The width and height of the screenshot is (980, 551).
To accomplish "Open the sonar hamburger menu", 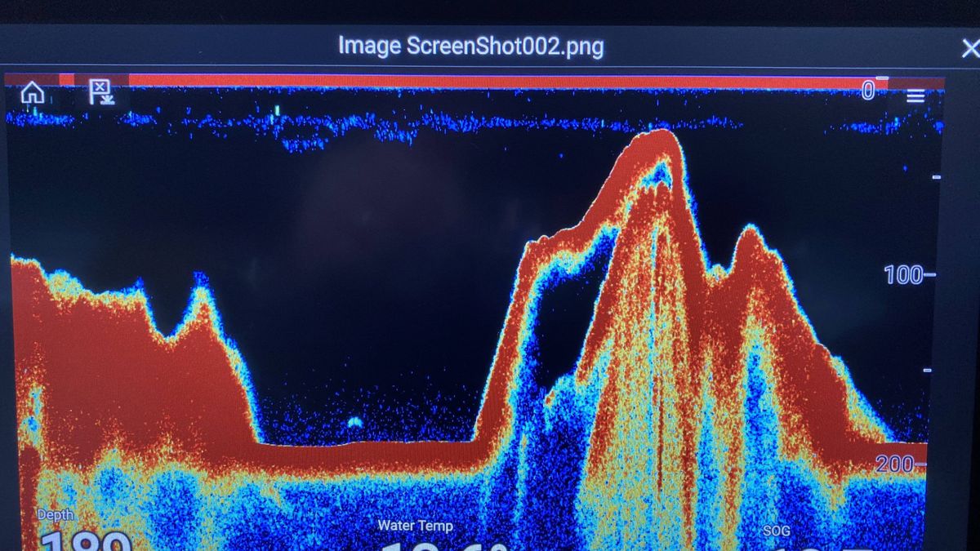I will [915, 96].
